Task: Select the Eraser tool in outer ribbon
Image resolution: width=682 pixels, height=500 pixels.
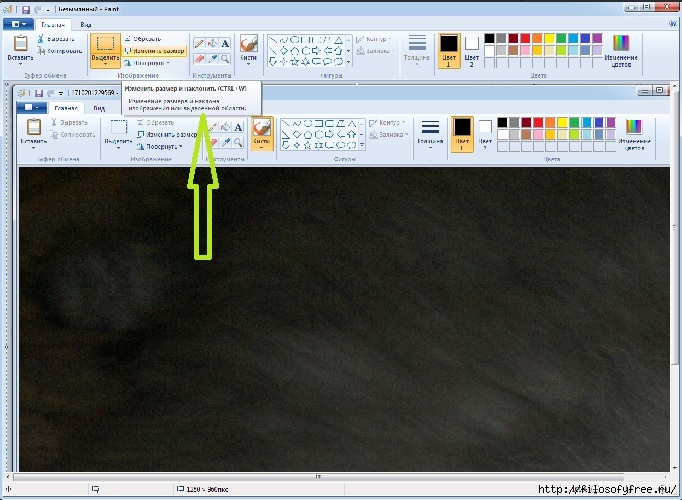Action: [x=199, y=58]
